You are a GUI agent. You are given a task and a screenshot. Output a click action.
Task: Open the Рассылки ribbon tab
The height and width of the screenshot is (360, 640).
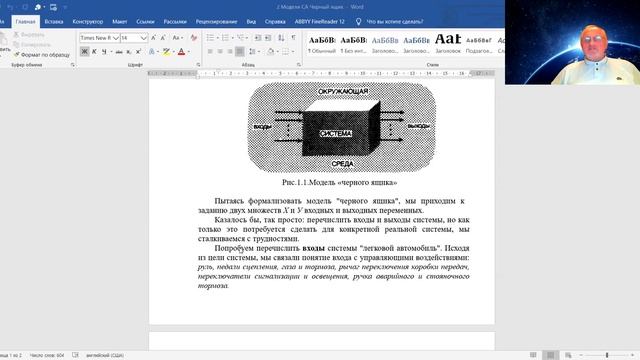point(175,22)
